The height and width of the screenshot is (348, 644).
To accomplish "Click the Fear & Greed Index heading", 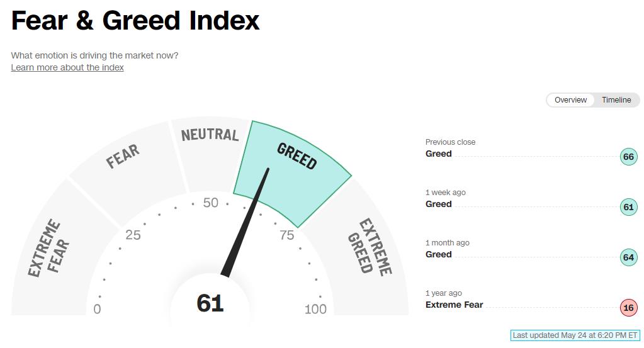I will click(x=135, y=20).
